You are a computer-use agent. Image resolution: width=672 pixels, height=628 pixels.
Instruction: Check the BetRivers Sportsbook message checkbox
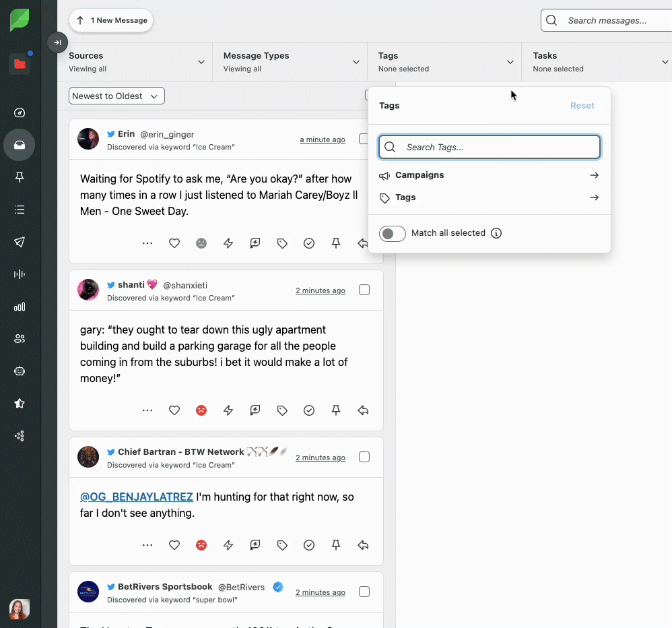click(364, 592)
